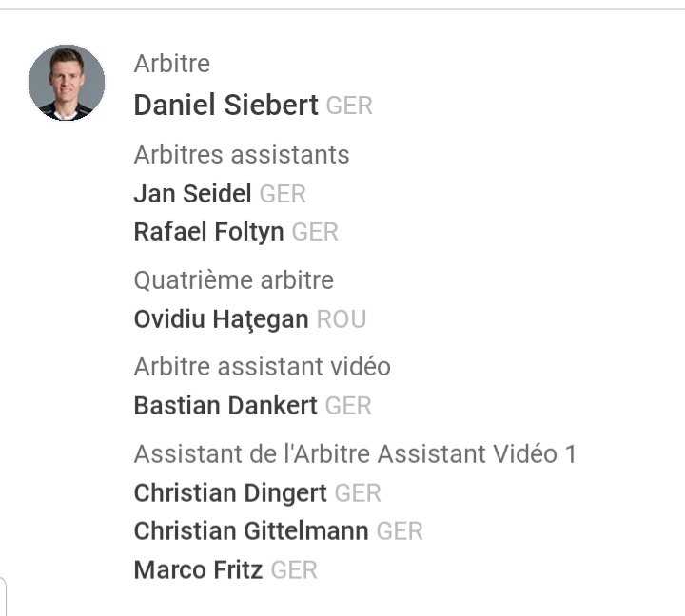Click the GER code next to Jan Seidel
The height and width of the screenshot is (616, 685).
283,194
